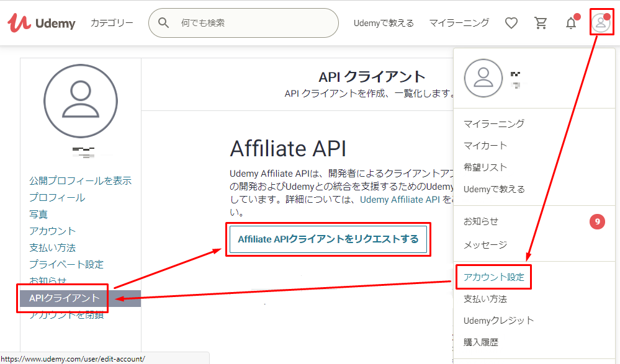This screenshot has width=620, height=364.
Task: Open Udemyで教える in the header
Action: tap(384, 23)
